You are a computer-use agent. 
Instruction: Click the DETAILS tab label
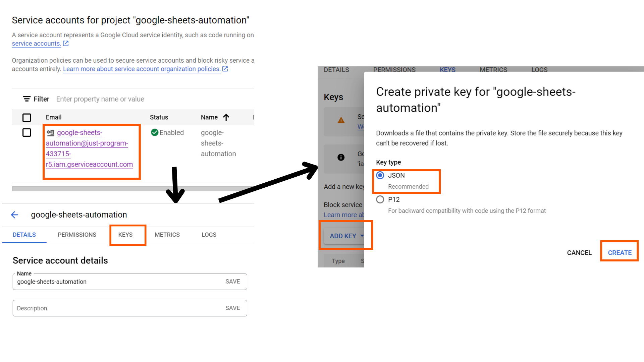[x=23, y=234]
